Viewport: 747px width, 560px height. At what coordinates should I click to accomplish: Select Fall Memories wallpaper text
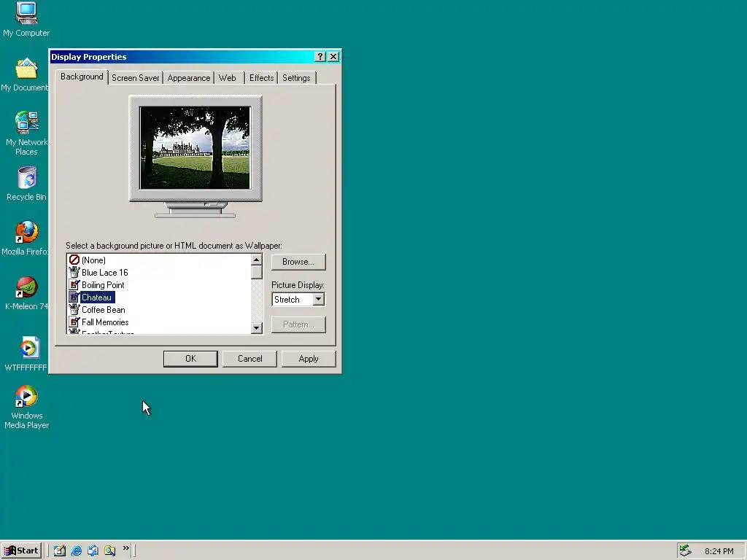(x=105, y=322)
